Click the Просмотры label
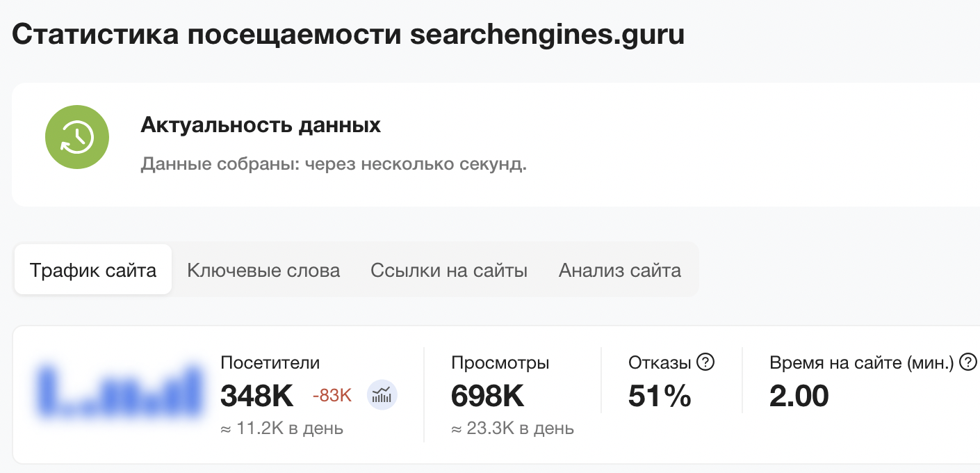 coord(500,362)
